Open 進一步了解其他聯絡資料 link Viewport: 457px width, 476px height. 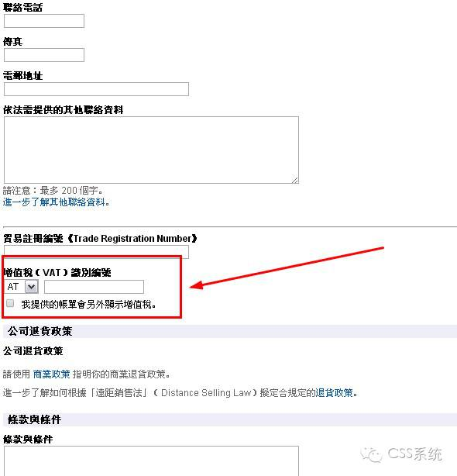(x=56, y=202)
